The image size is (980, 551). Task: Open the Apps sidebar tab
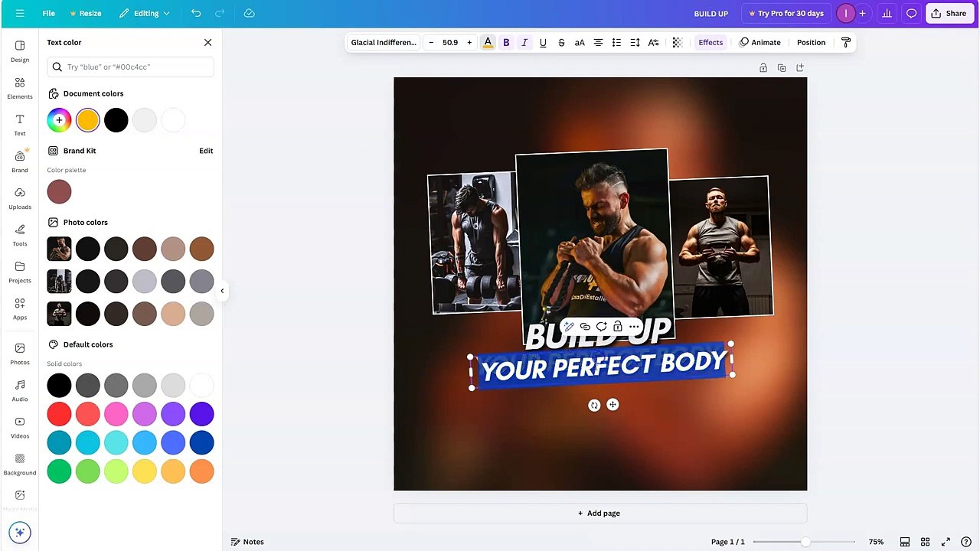click(x=20, y=308)
